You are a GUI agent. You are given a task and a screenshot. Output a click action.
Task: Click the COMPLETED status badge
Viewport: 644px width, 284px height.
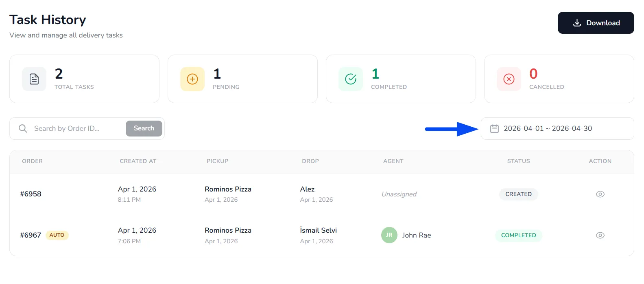(519, 235)
